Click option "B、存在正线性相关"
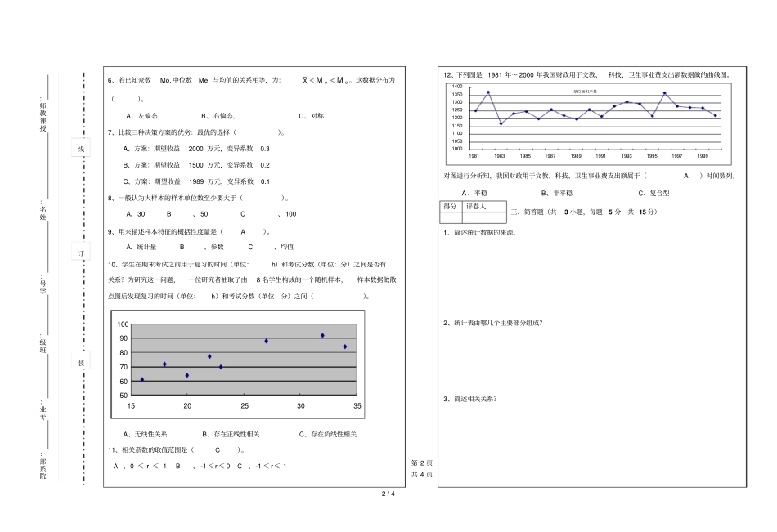The width and height of the screenshot is (777, 532). pos(231,434)
